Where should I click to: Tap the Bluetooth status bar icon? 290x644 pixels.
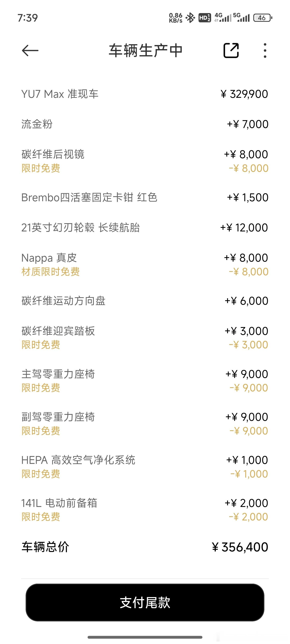191,18
